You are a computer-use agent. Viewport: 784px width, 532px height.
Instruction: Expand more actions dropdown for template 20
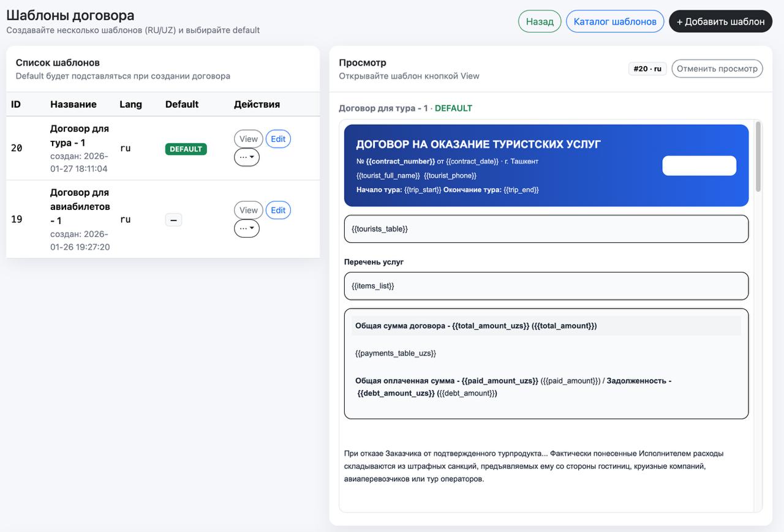pyautogui.click(x=247, y=157)
